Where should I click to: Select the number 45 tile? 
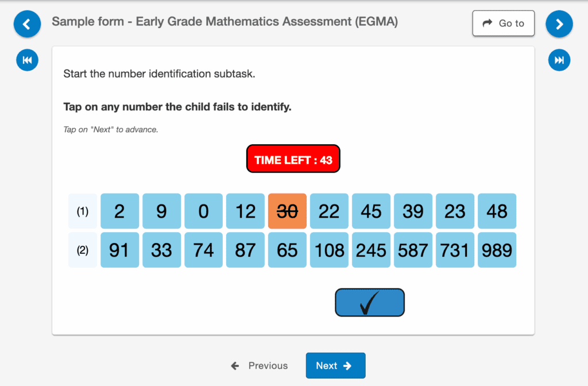click(371, 211)
